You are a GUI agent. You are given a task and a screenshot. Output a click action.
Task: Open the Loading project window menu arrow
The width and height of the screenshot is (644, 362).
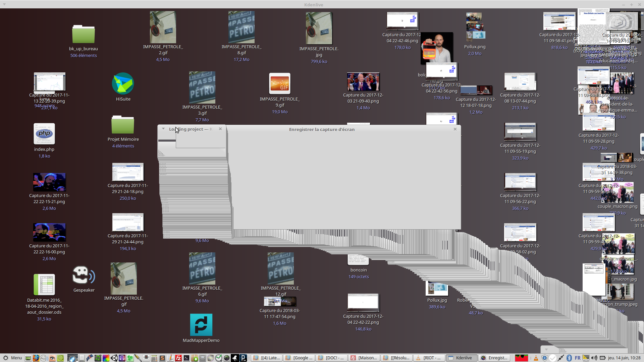coord(163,129)
